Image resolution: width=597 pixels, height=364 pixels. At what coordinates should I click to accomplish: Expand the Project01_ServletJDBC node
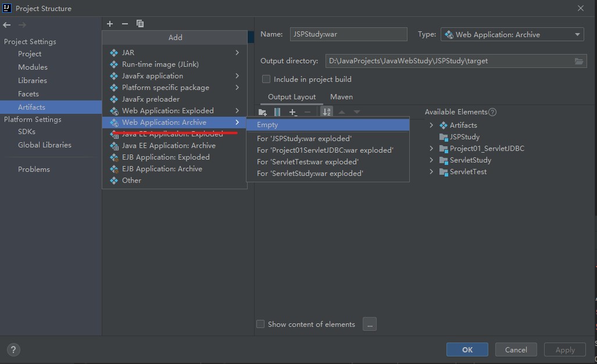pos(431,149)
